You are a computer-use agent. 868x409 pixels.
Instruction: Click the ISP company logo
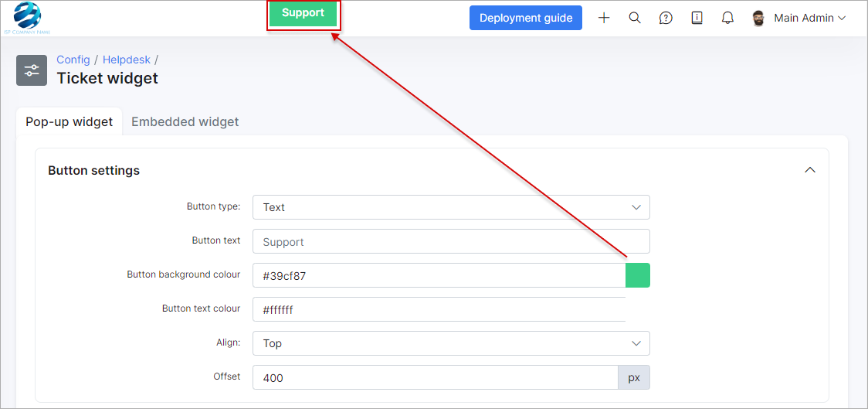click(x=27, y=17)
